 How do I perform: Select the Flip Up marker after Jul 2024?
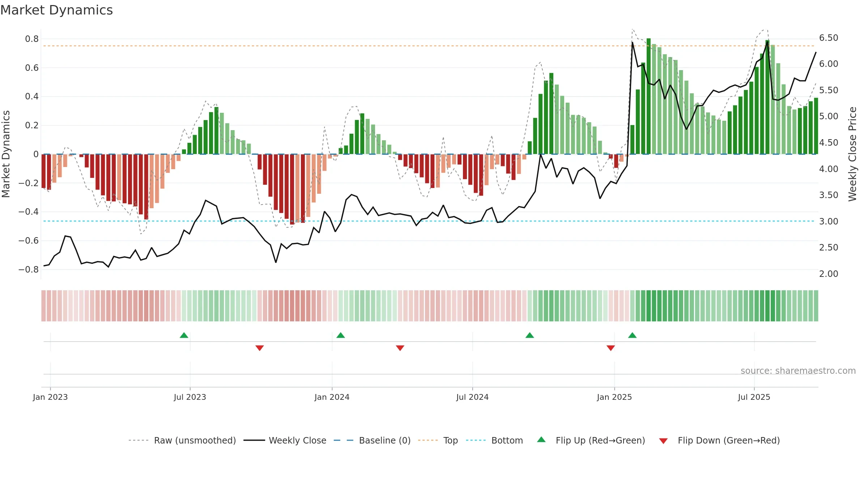[x=530, y=335]
